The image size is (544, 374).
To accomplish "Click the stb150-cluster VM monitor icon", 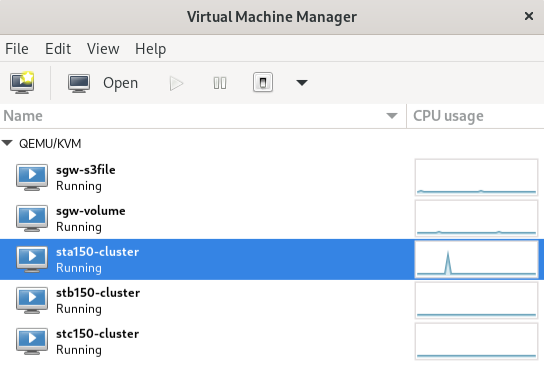I will [32, 300].
